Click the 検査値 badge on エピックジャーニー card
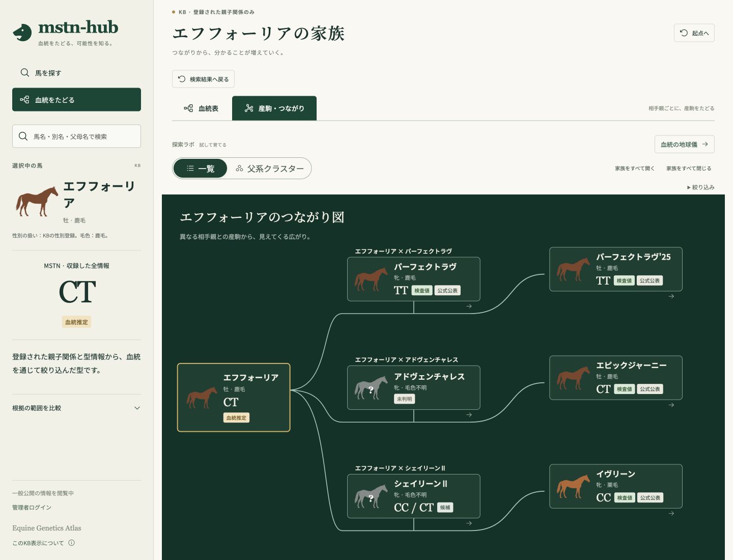Screen dimensions: 733x560 click(x=624, y=389)
